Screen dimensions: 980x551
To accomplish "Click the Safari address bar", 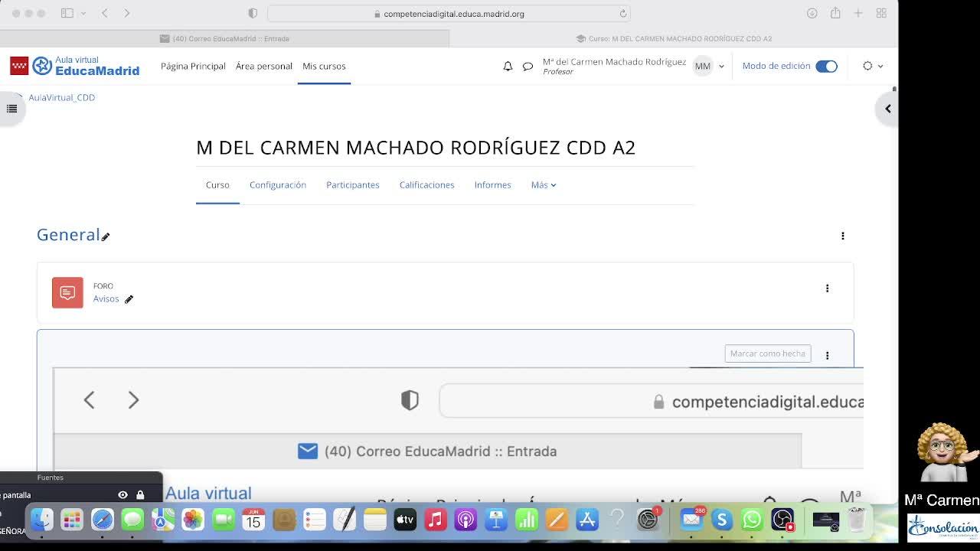I will tap(449, 14).
